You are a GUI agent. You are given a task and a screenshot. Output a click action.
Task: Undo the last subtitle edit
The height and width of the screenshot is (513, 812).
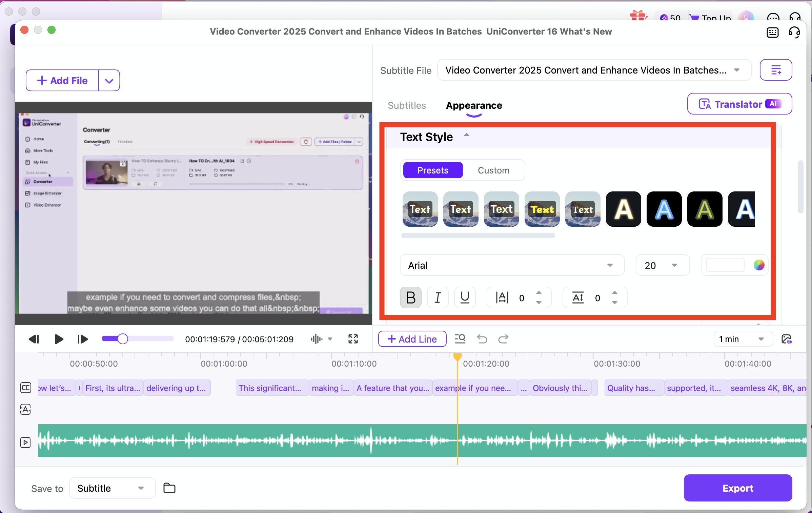point(482,339)
